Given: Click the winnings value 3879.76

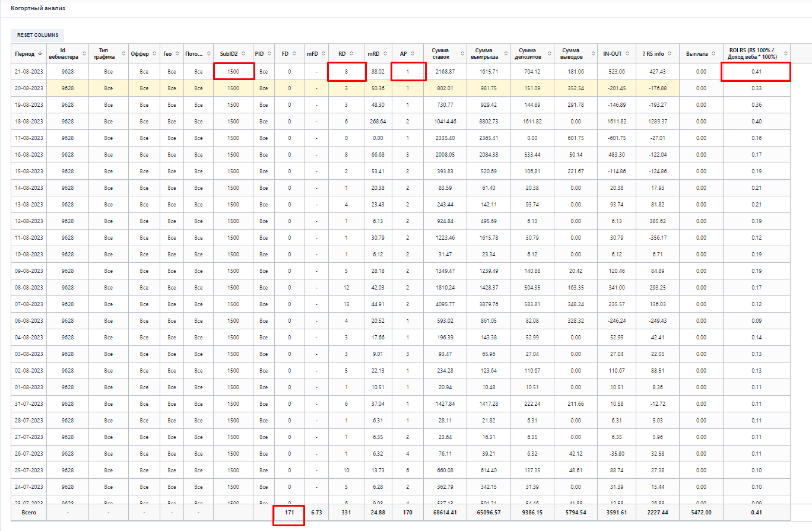Looking at the screenshot, I should (487, 304).
